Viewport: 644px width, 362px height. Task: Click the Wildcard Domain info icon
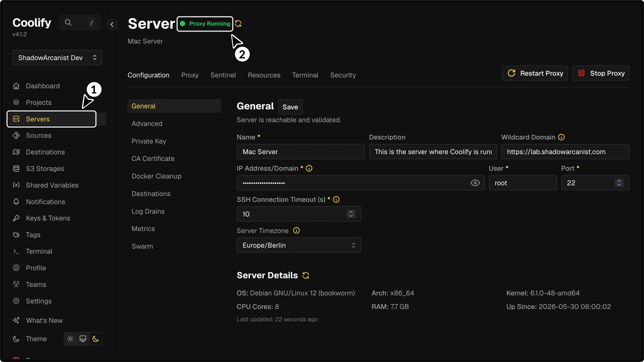(x=561, y=137)
